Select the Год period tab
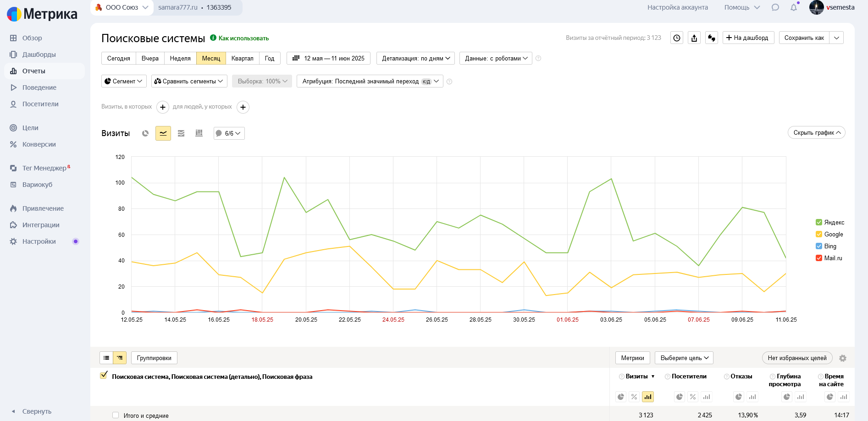The height and width of the screenshot is (421, 868). point(270,58)
